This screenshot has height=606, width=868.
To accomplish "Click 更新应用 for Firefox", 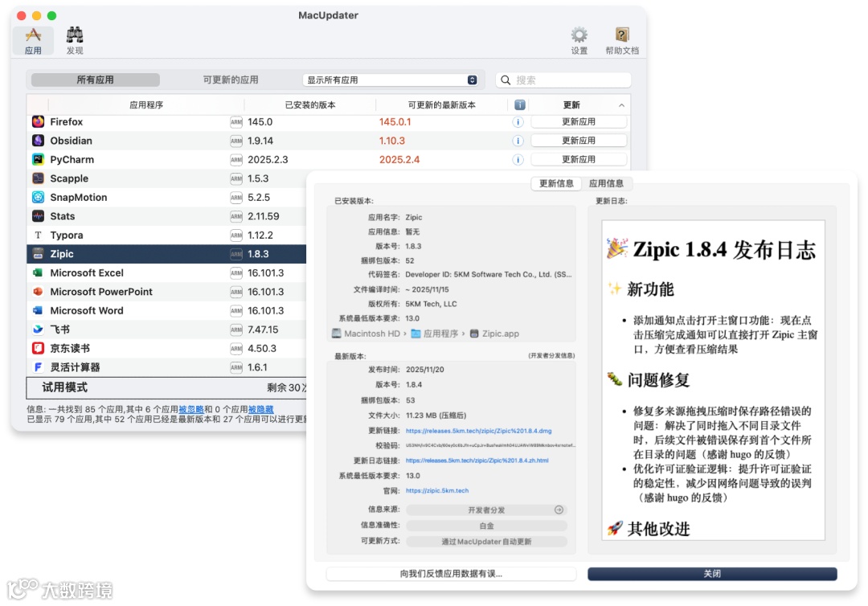I will (579, 121).
